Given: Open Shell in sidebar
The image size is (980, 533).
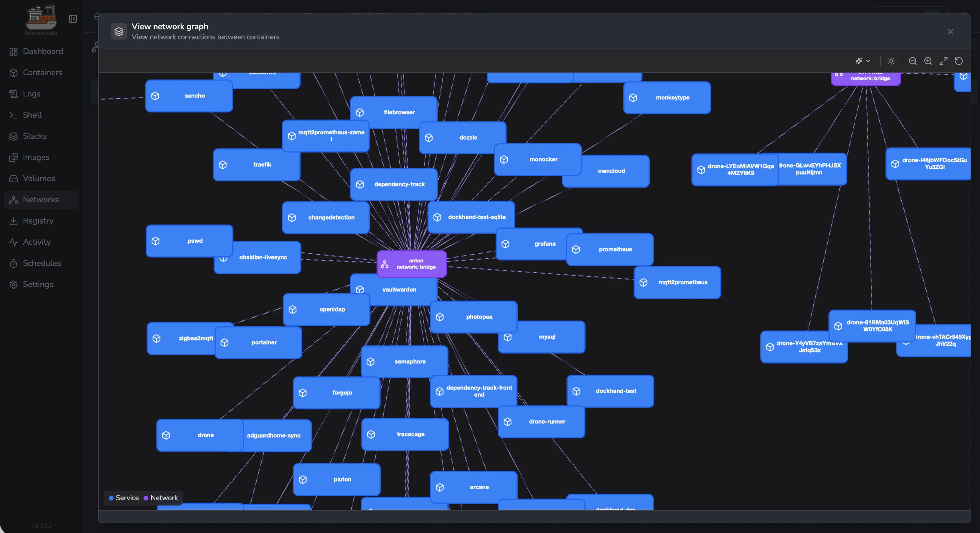Looking at the screenshot, I should click(41, 115).
